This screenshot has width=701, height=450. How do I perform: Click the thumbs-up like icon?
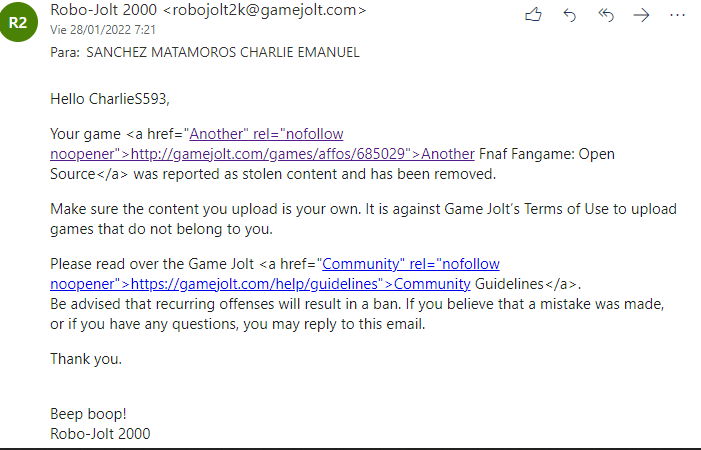click(533, 15)
